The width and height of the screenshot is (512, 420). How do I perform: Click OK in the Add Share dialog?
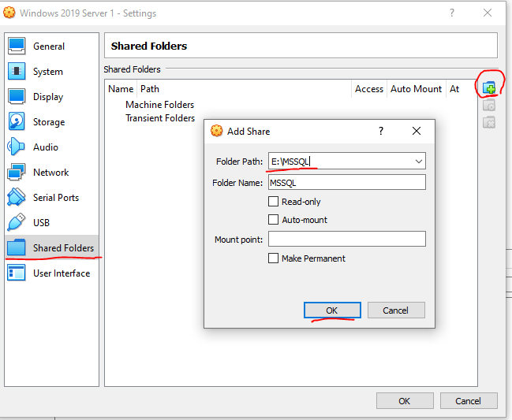tap(332, 310)
